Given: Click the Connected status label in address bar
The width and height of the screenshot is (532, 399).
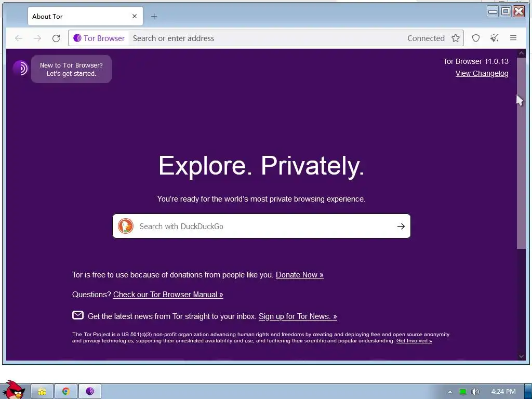Looking at the screenshot, I should [426, 38].
